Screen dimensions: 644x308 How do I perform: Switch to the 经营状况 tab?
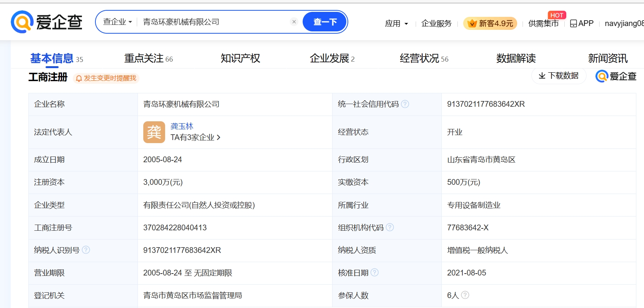coord(424,59)
